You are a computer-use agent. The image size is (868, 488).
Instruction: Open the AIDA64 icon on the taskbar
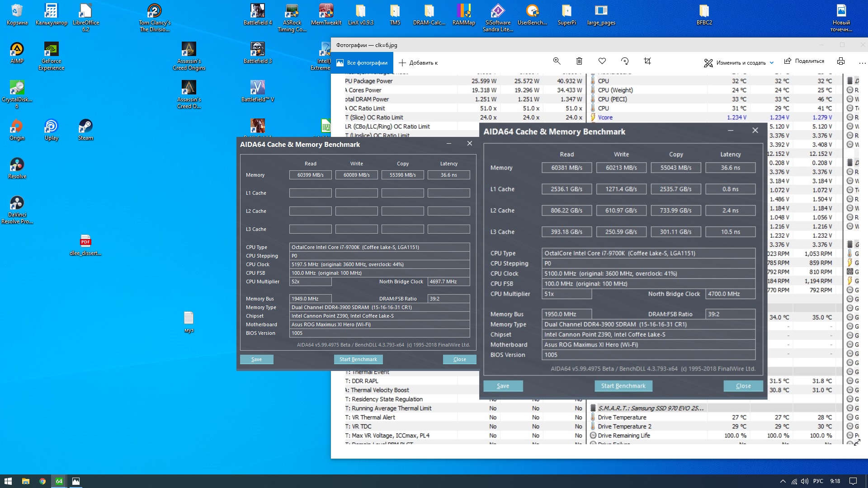59,481
